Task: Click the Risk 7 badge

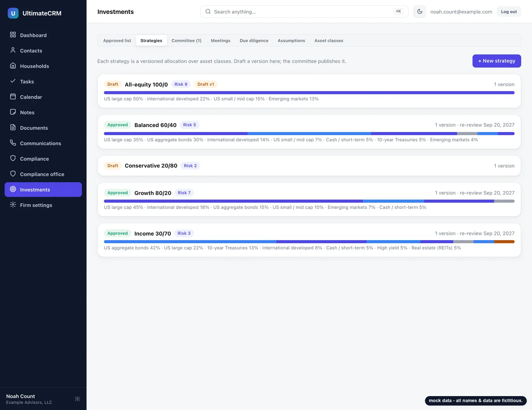Action: pos(184,193)
